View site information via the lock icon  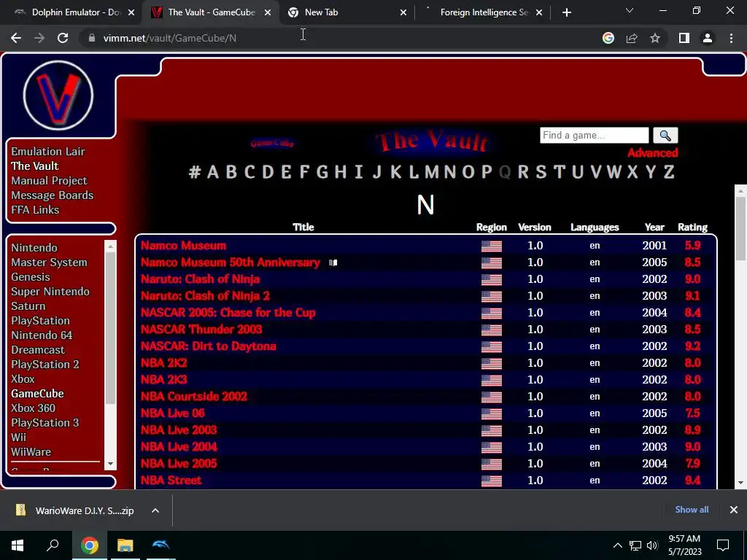(x=92, y=38)
